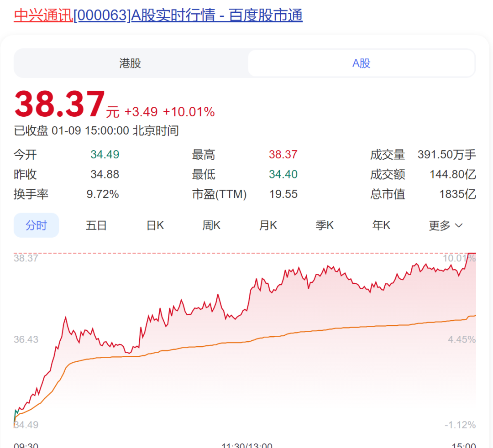
Task: Click the -1.12% axis label
Action: (460, 425)
